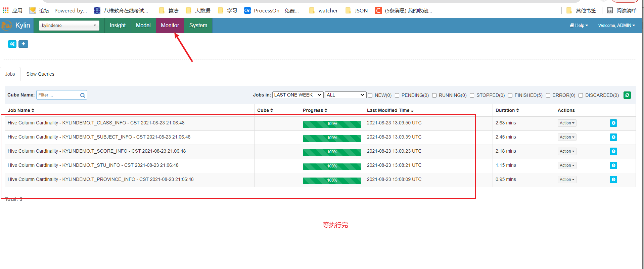Image resolution: width=644 pixels, height=269 pixels.
Task: Switch to the Jobs tab
Action: click(x=10, y=74)
